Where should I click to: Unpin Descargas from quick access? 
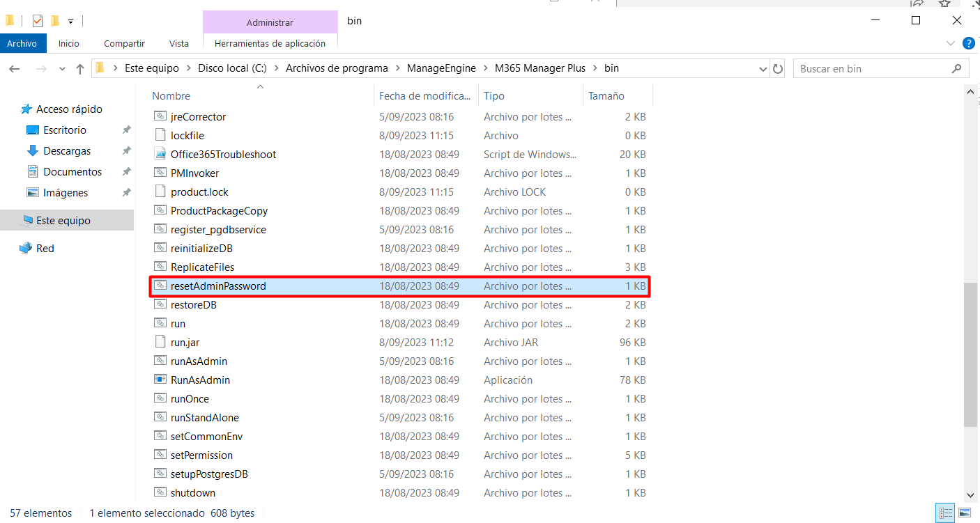(126, 151)
